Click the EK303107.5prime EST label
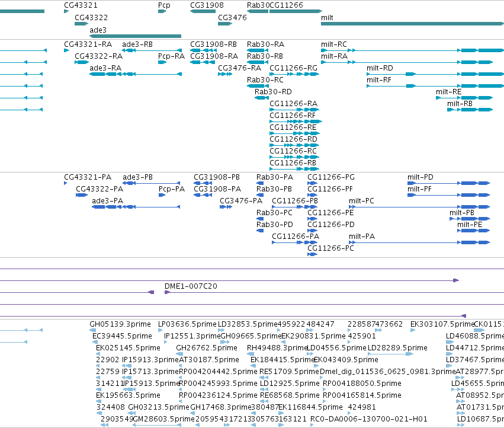 point(442,324)
